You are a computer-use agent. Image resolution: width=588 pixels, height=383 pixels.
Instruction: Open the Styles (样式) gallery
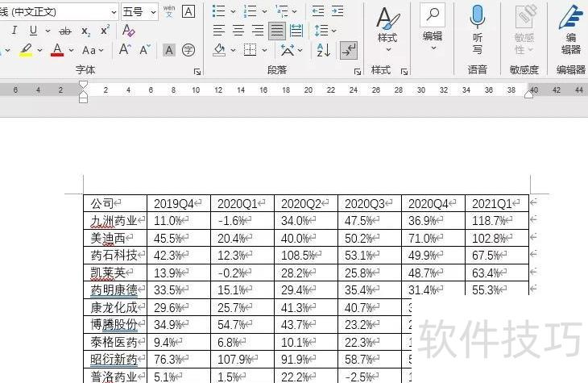pyautogui.click(x=387, y=27)
